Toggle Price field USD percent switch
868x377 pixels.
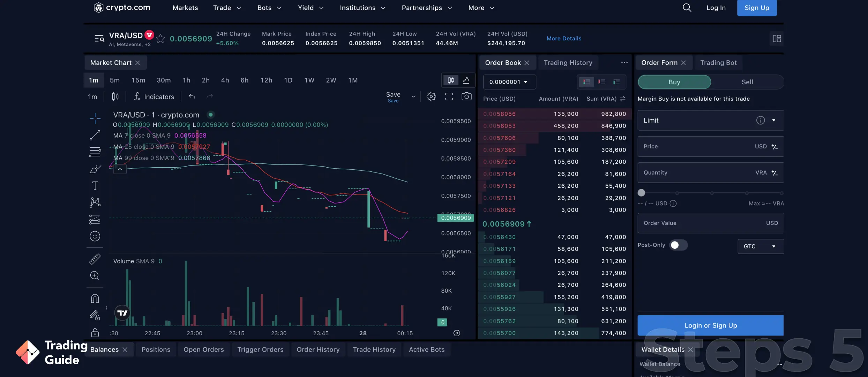(x=775, y=147)
